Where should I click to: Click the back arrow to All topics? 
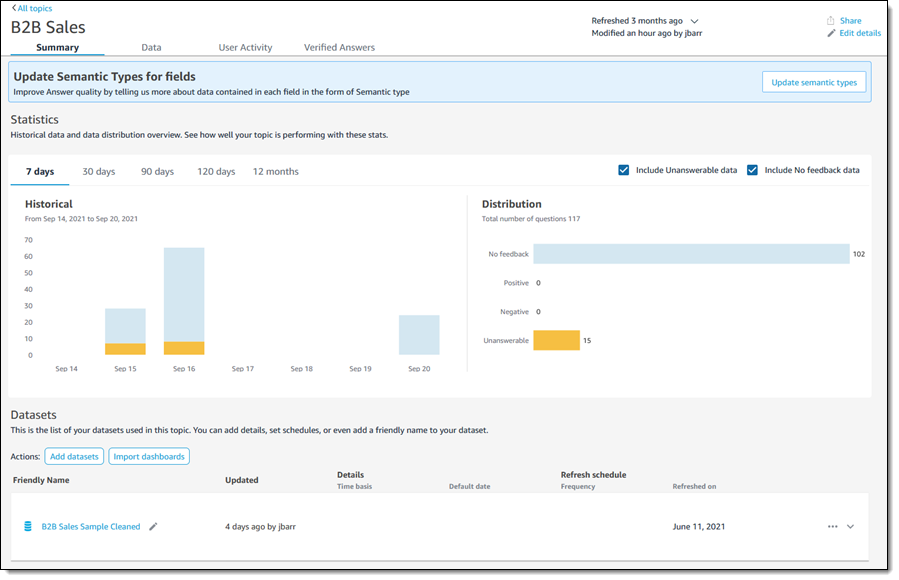click(14, 8)
